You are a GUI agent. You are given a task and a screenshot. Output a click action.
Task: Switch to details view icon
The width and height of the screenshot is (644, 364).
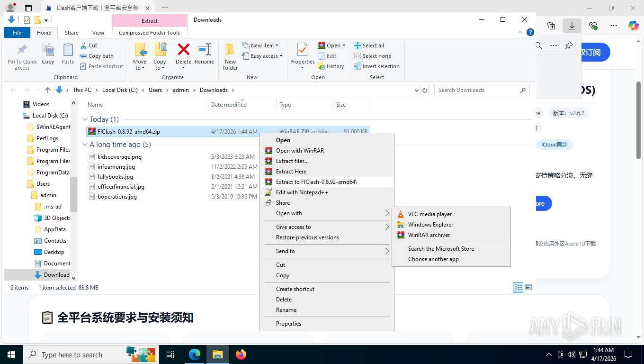click(519, 288)
